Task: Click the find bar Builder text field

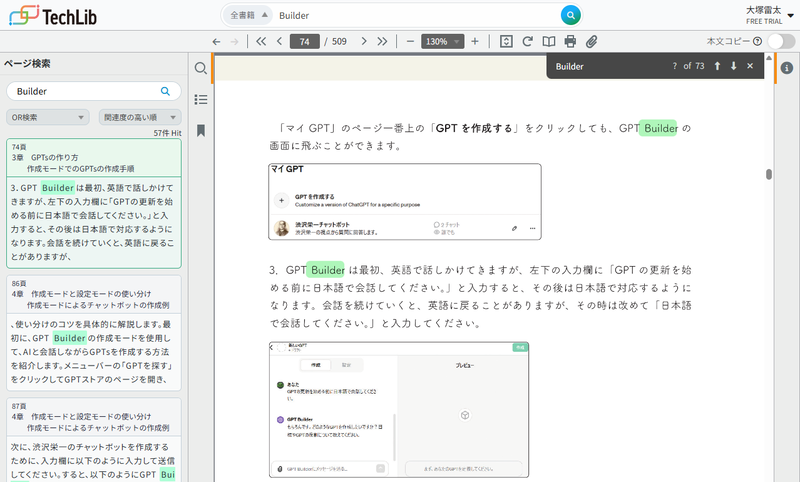Action: (607, 66)
